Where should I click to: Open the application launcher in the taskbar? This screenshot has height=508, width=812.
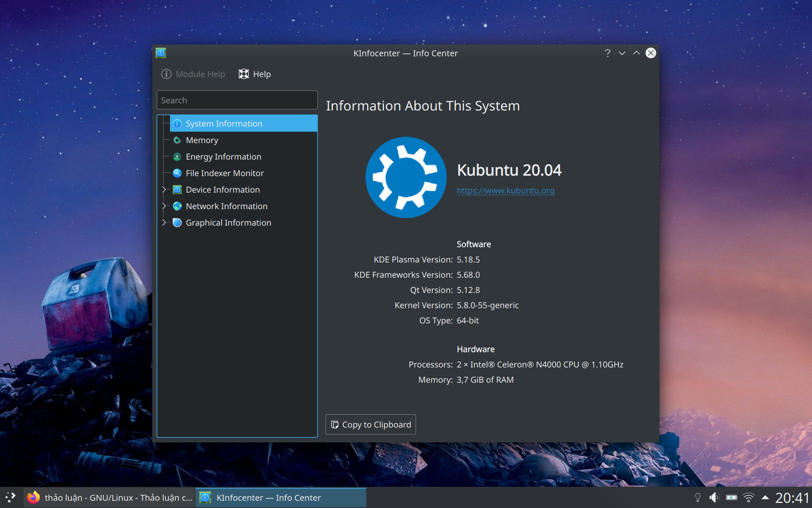[x=11, y=497]
